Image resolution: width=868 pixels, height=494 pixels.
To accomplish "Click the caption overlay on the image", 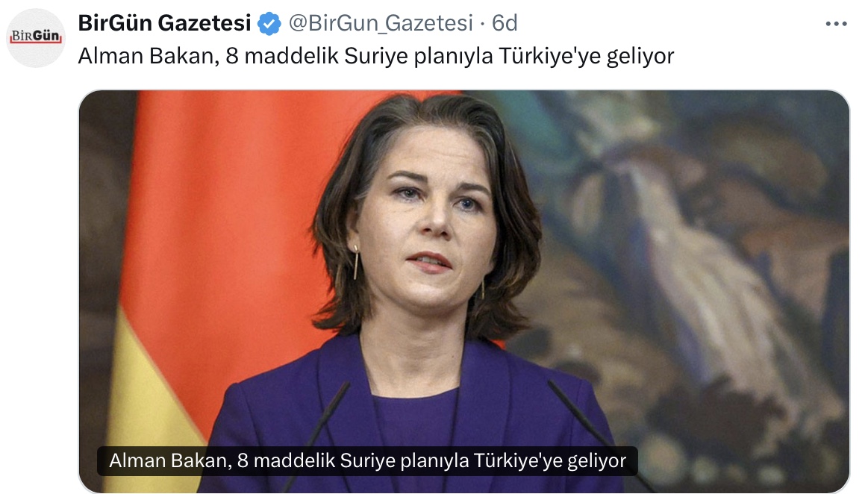I will (367, 461).
